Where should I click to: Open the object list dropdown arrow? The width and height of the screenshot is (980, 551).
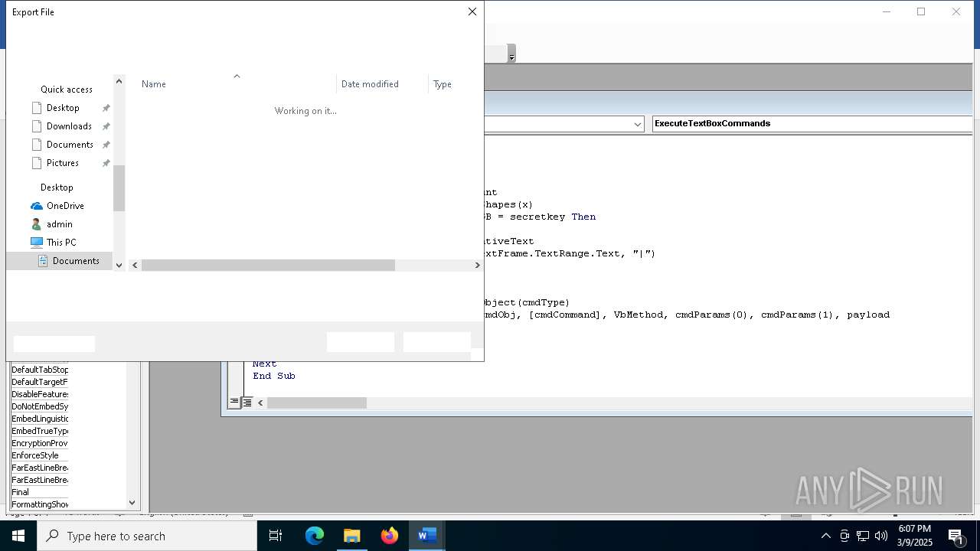pos(638,124)
